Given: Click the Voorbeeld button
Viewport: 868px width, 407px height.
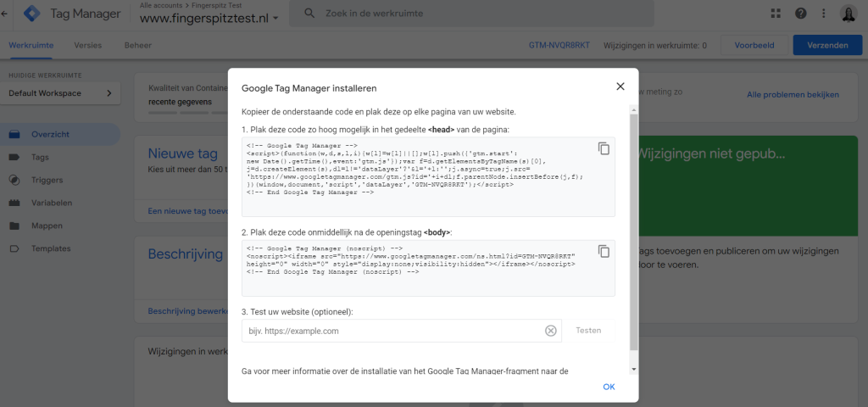Looking at the screenshot, I should tap(754, 46).
